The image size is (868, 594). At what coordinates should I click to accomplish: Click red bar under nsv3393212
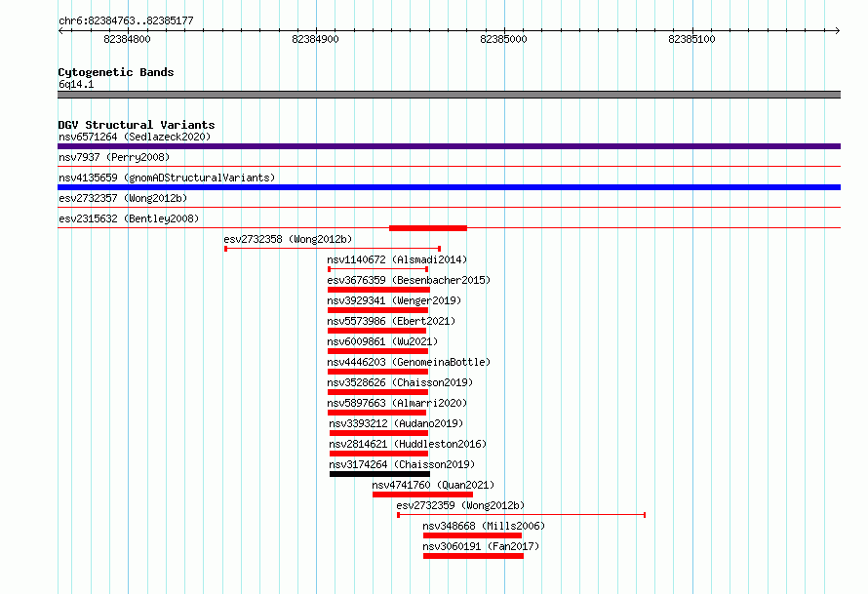(378, 433)
